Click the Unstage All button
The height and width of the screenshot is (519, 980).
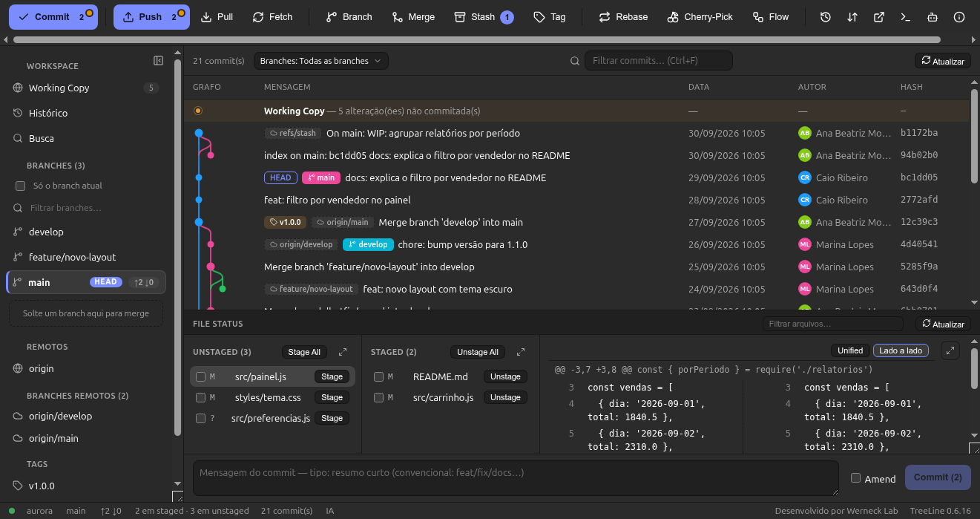(478, 352)
